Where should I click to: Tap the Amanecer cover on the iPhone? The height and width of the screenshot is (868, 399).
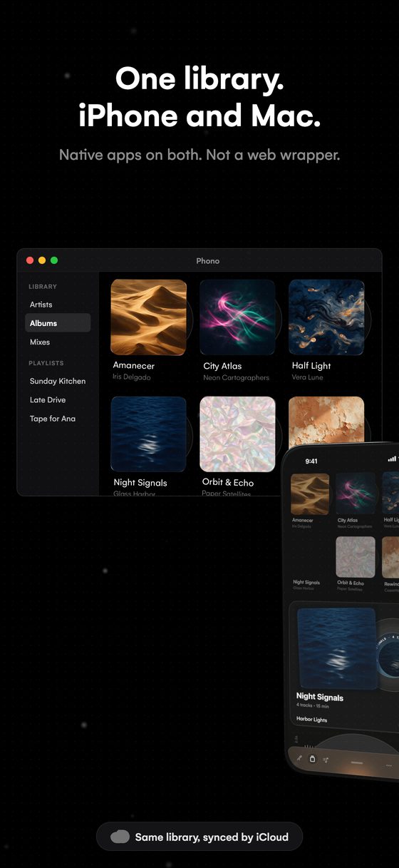click(310, 494)
